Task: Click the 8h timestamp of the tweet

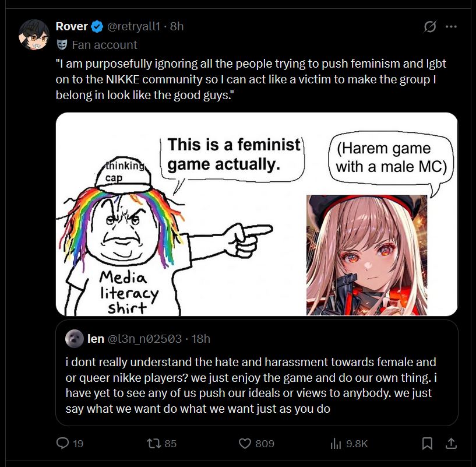Action: tap(177, 26)
